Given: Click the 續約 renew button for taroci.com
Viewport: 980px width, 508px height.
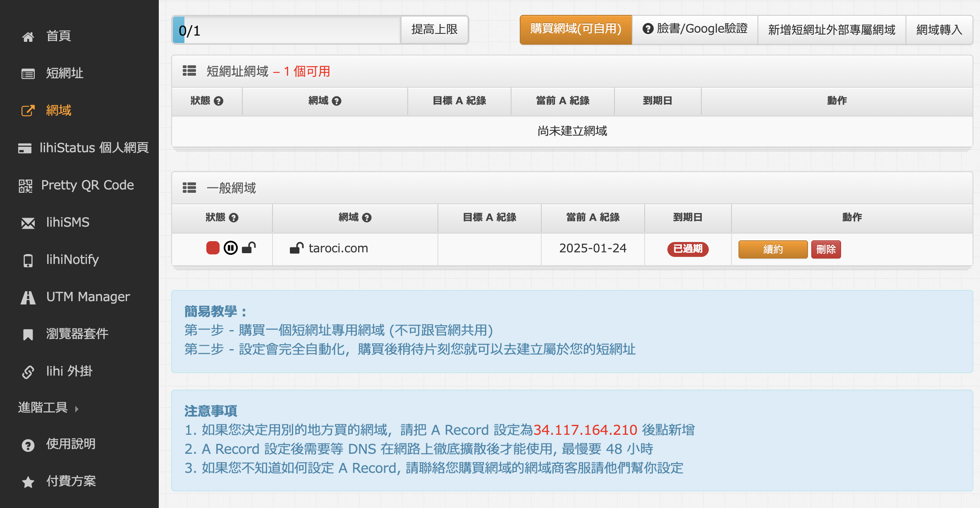Looking at the screenshot, I should click(x=773, y=249).
